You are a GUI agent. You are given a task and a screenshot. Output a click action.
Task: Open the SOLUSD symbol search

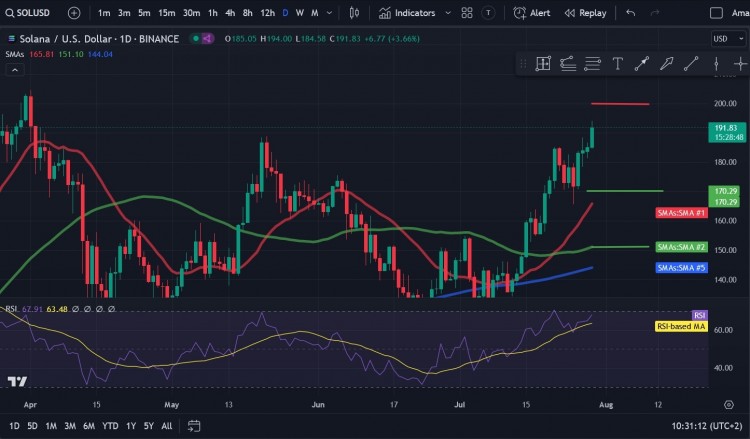tap(27, 13)
